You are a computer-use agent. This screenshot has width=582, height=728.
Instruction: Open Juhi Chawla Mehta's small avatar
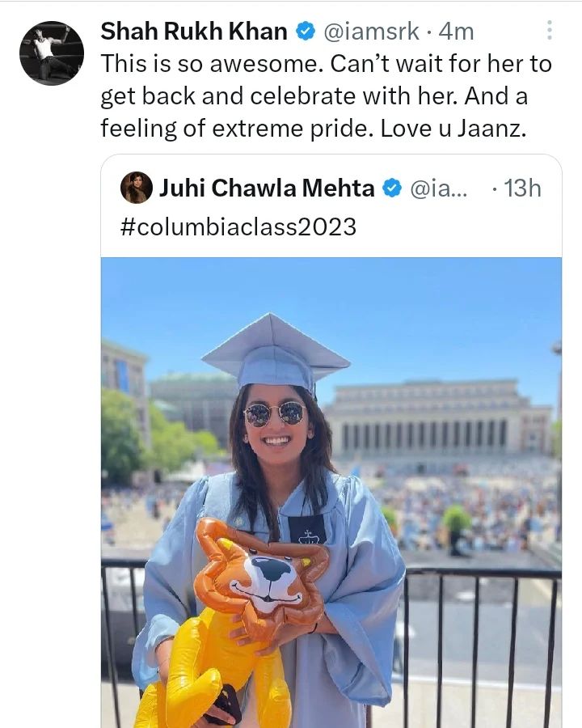[137, 188]
